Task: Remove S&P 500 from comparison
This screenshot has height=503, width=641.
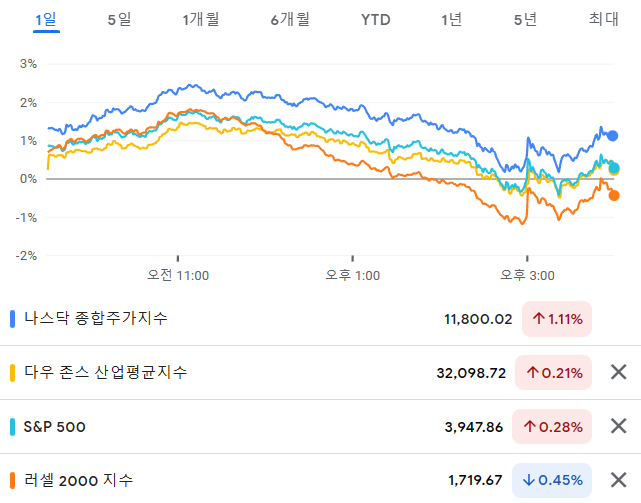Action: pyautogui.click(x=619, y=426)
